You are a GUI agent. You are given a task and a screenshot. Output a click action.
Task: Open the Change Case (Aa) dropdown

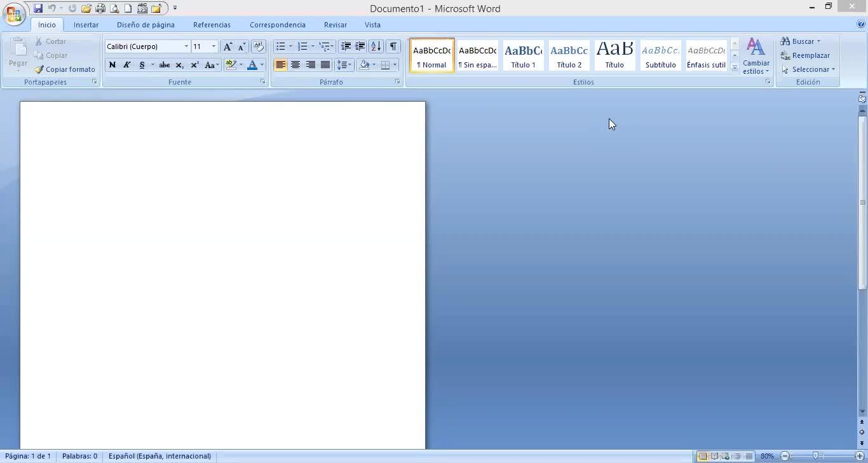click(212, 65)
